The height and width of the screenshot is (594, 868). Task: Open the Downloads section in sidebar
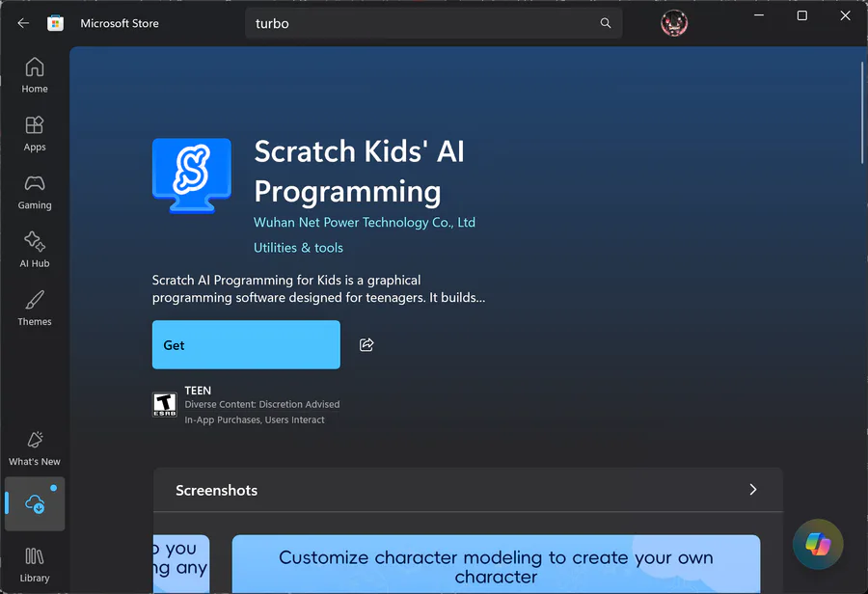click(35, 503)
